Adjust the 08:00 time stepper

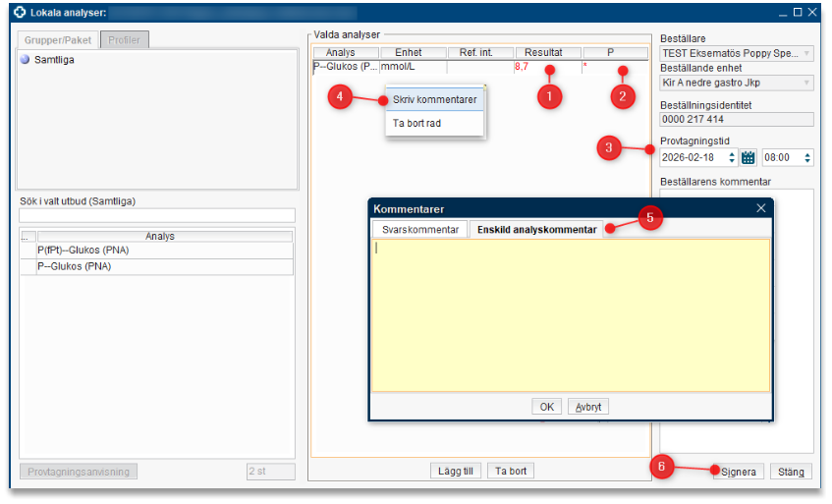point(807,157)
